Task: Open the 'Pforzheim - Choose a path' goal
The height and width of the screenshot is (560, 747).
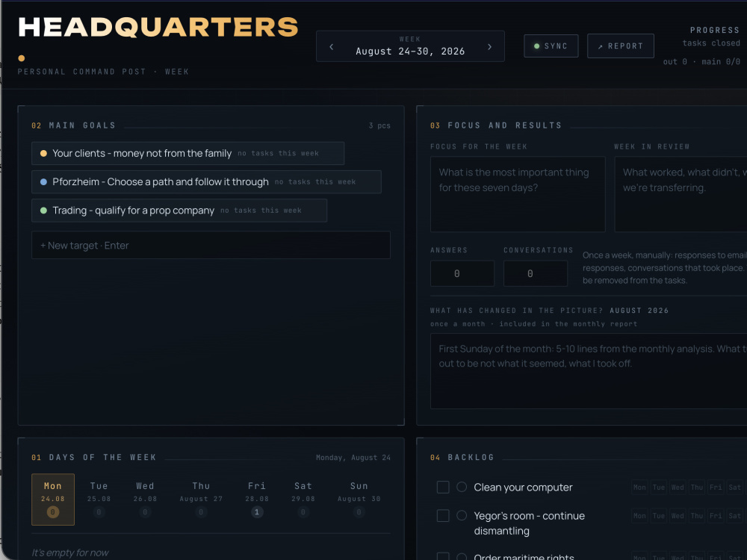Action: tap(206, 182)
